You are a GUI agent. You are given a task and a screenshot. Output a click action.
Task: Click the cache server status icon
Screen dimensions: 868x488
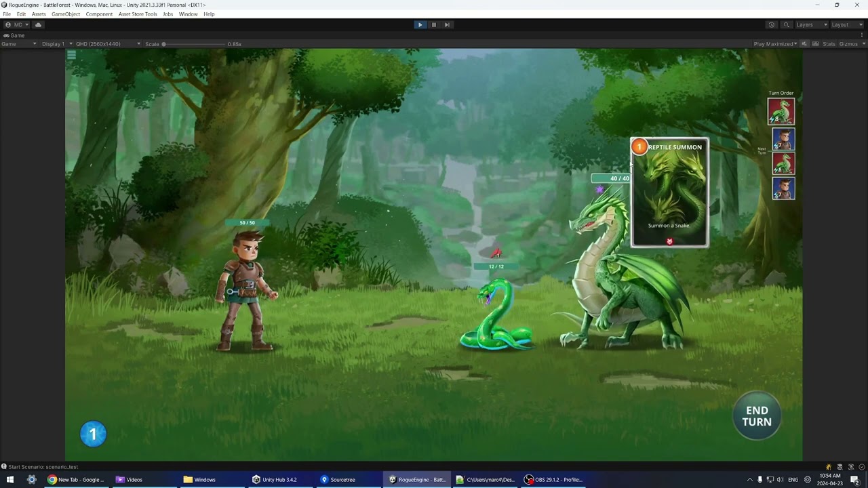point(840,467)
